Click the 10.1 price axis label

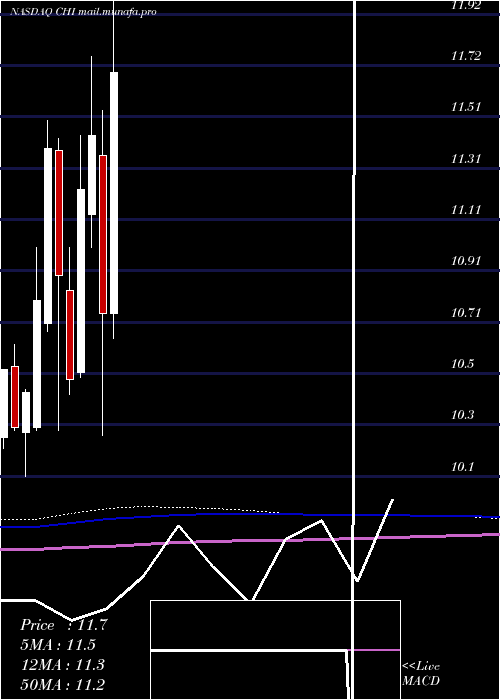tap(462, 467)
